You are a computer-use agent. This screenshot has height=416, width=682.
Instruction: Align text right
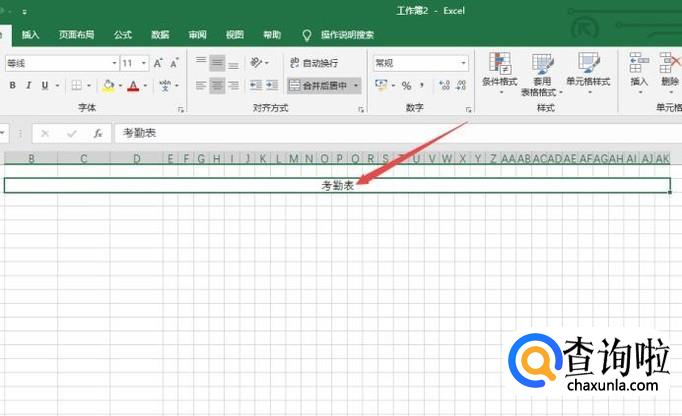point(233,85)
